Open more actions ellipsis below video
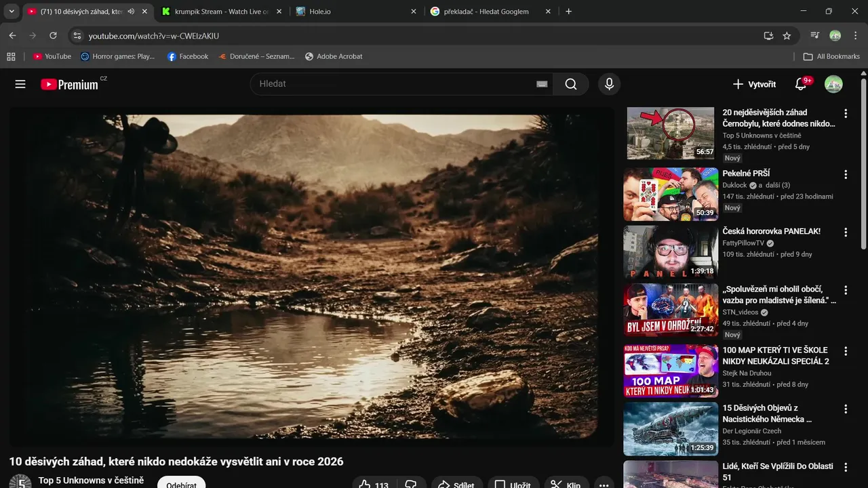The width and height of the screenshot is (868, 488). [604, 485]
